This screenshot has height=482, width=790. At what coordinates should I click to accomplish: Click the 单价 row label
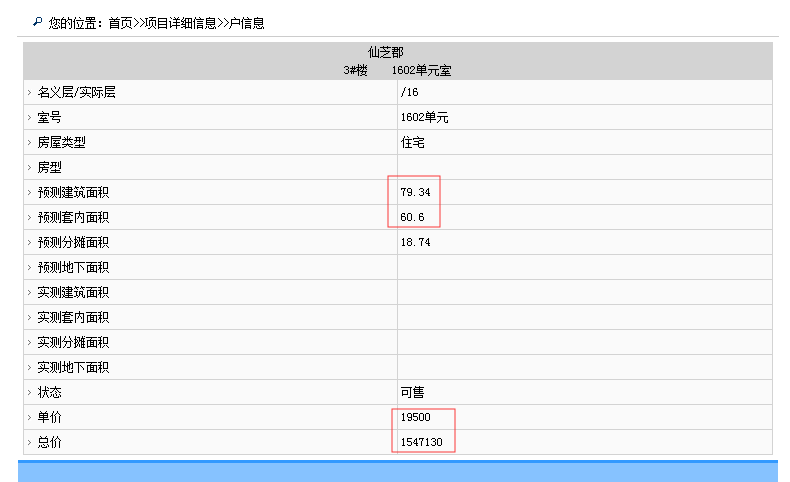coord(49,418)
